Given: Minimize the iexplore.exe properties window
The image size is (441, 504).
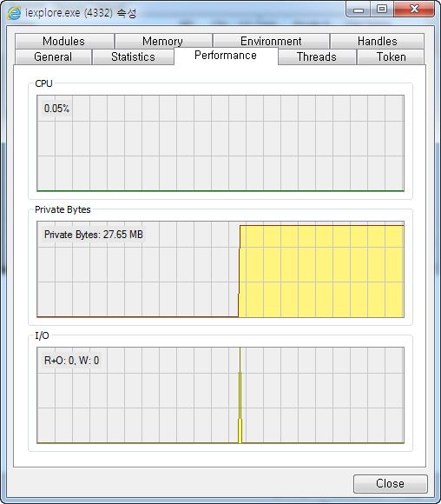Looking at the screenshot, I should click(x=359, y=10).
